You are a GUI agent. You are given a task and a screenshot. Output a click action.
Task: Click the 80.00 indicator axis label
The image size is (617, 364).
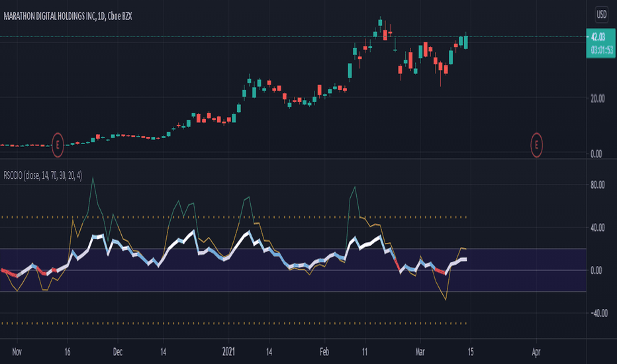coord(597,185)
